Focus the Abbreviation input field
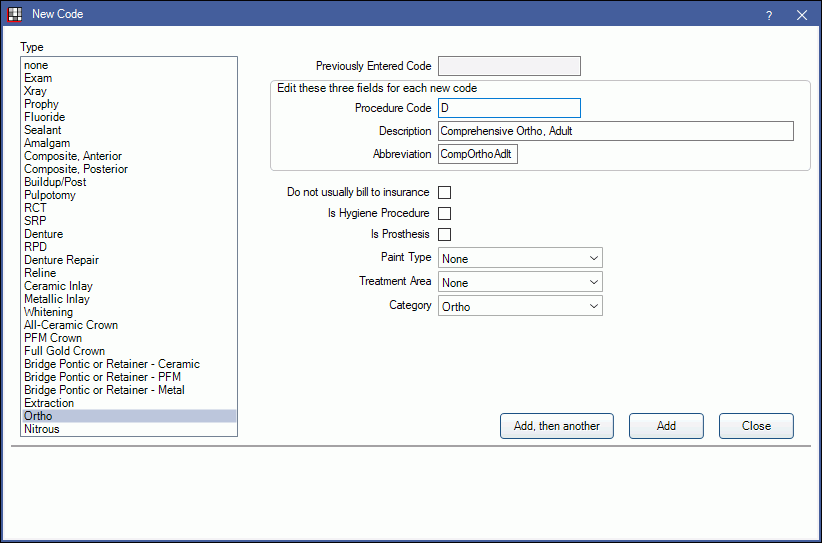 tap(478, 154)
